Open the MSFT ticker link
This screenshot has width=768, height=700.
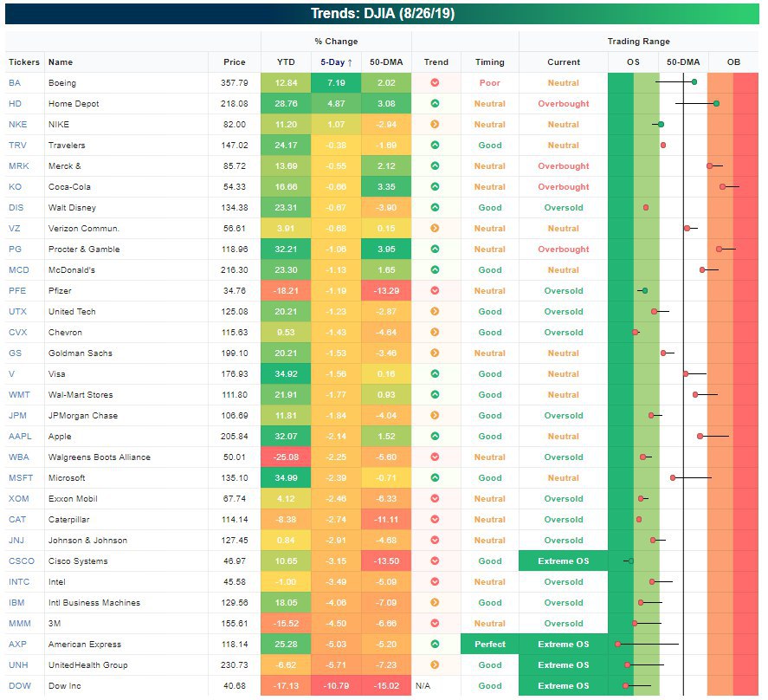(x=21, y=477)
